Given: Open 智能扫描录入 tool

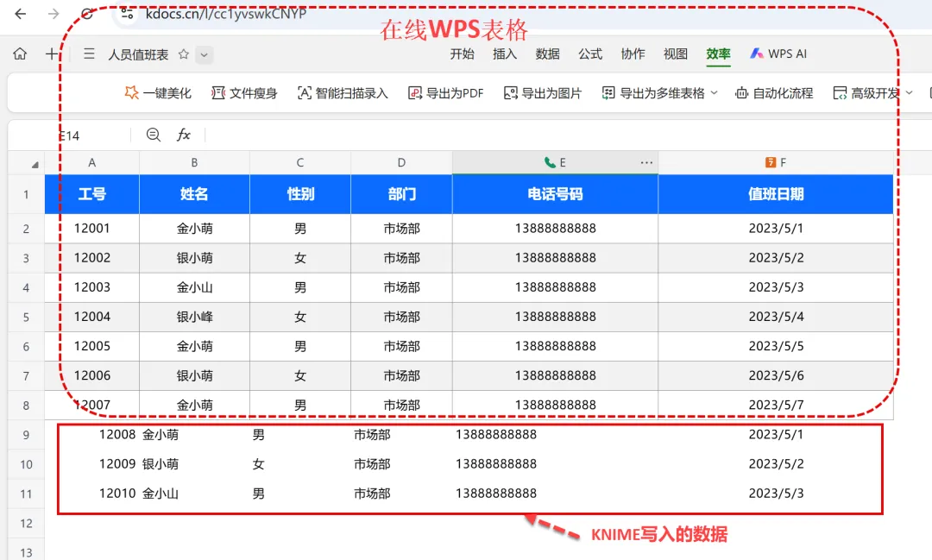Looking at the screenshot, I should coord(343,92).
